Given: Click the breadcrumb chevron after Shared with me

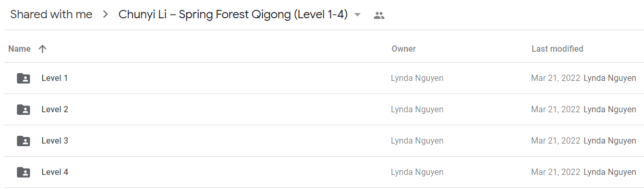Looking at the screenshot, I should pos(105,15).
